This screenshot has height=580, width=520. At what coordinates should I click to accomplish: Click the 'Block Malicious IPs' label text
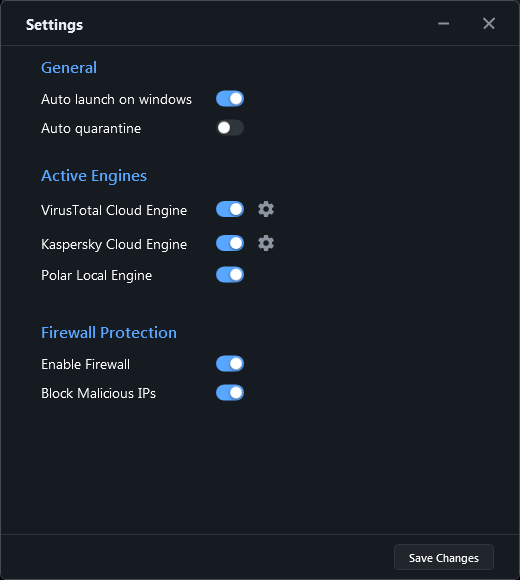(98, 393)
